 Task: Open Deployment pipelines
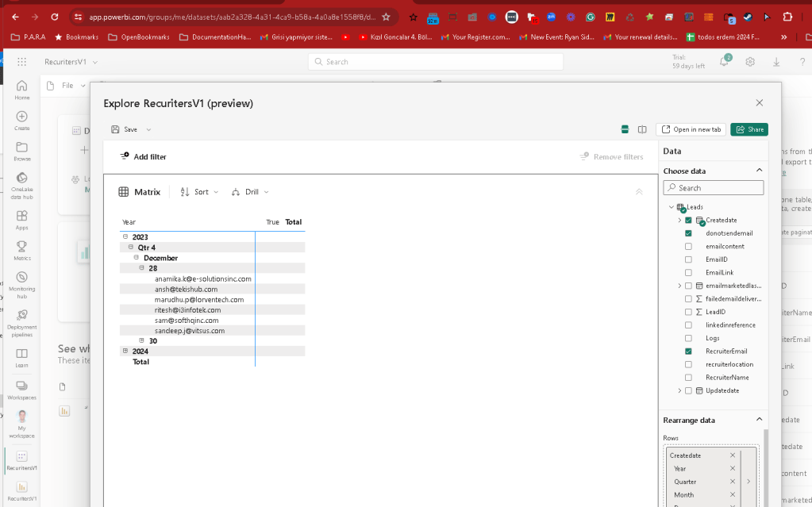[21, 324]
